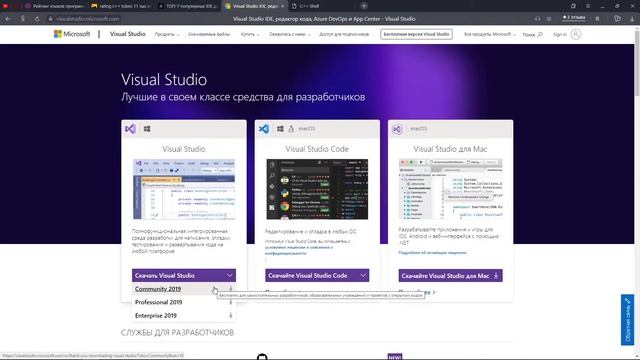The width and height of the screenshot is (640, 360).
Task: Click the Скачиваемые файлы nav link
Action: 209,34
